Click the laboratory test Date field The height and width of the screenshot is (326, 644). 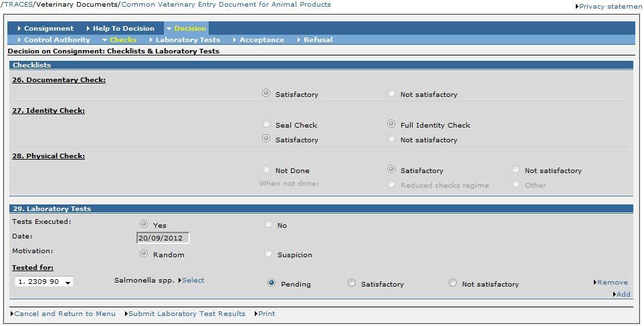coord(163,238)
